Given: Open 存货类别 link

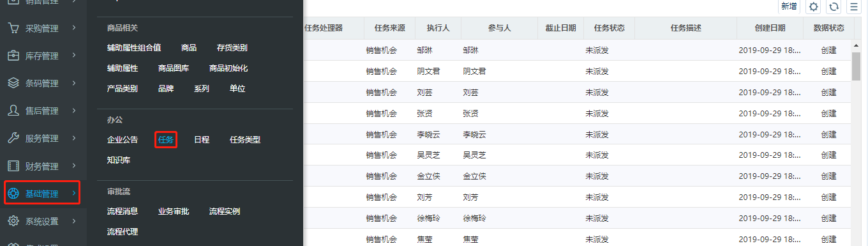Looking at the screenshot, I should tap(232, 48).
